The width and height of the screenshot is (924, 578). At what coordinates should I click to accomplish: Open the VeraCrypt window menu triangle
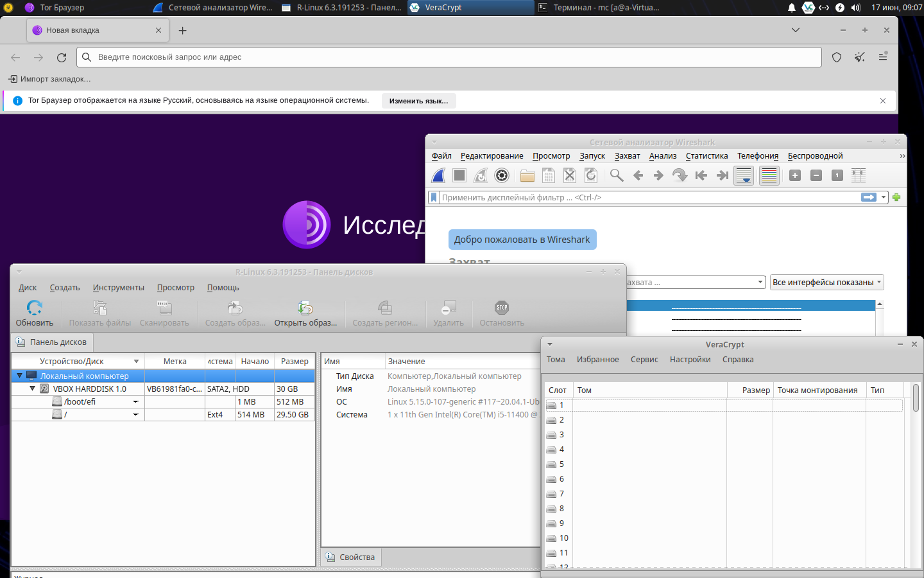550,344
